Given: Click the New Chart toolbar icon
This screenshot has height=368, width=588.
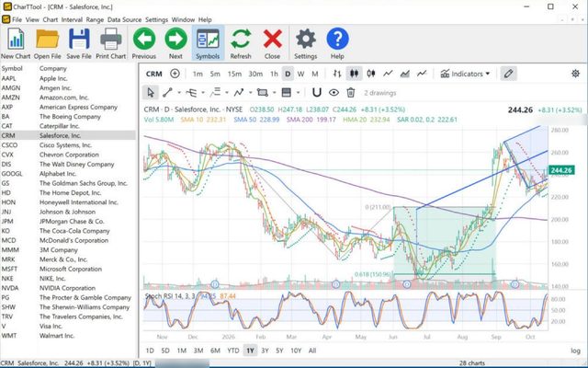Looking at the screenshot, I should tap(16, 43).
